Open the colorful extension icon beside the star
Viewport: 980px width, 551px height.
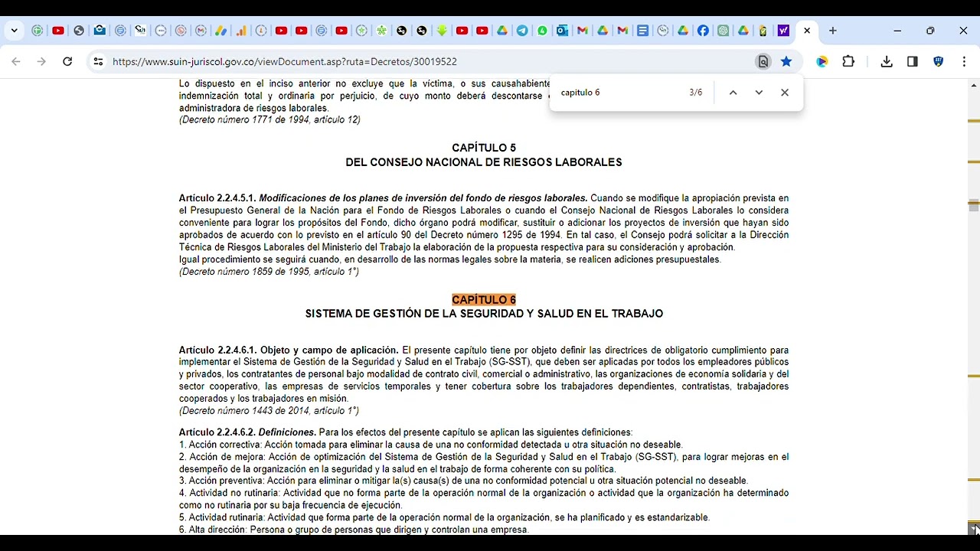822,61
